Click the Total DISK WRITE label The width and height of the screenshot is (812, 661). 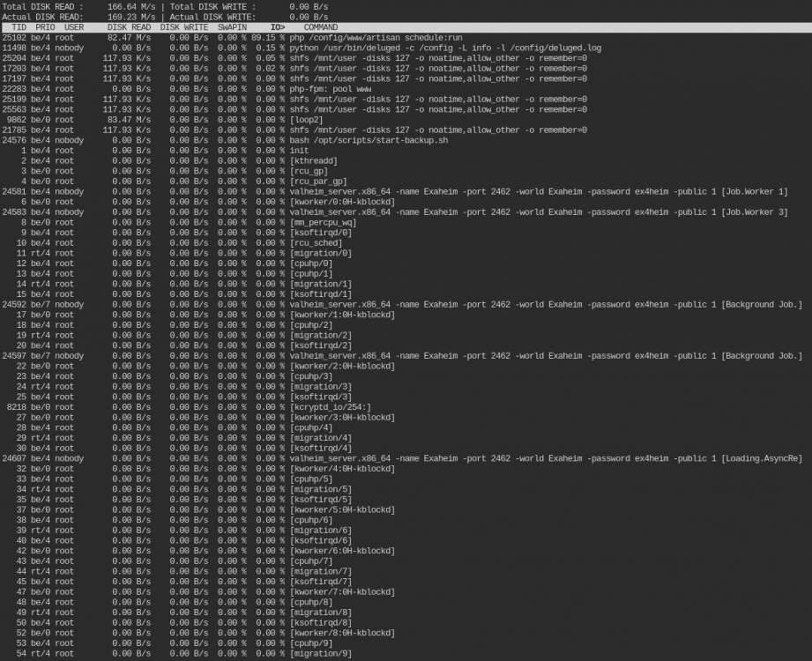click(x=212, y=7)
